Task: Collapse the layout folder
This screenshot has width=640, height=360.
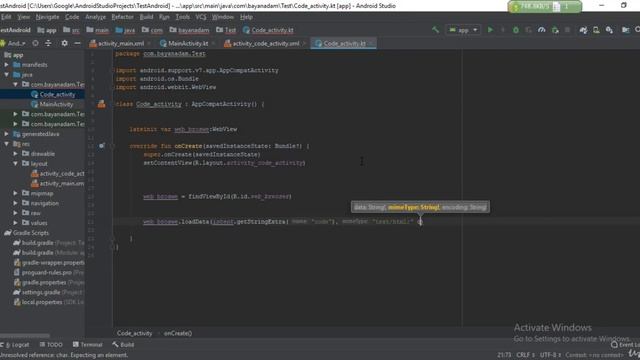Action: tap(16, 163)
